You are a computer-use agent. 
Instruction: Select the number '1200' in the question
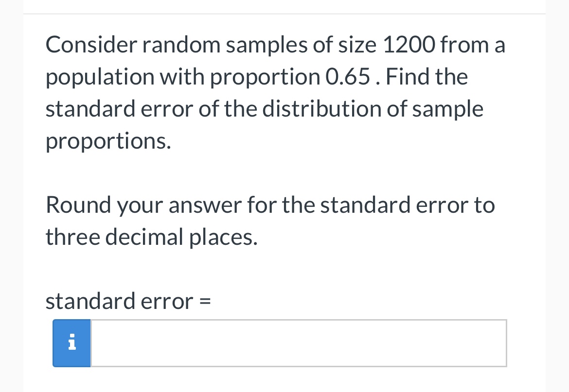(x=406, y=44)
